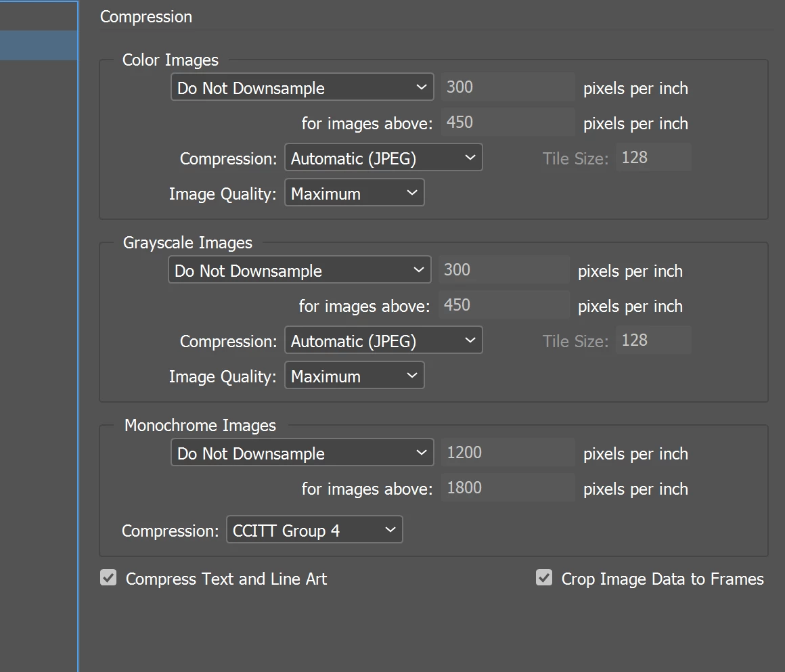Image resolution: width=785 pixels, height=672 pixels.
Task: Select the highlighted item in left category list
Action: [38, 45]
